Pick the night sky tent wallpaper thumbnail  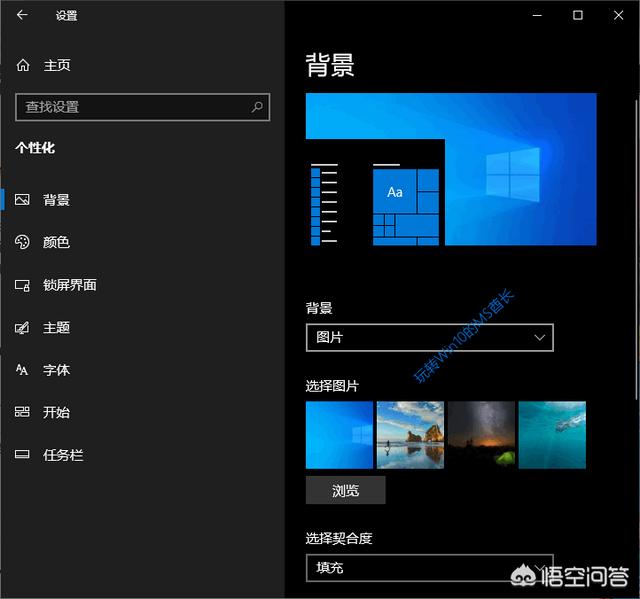(481, 435)
